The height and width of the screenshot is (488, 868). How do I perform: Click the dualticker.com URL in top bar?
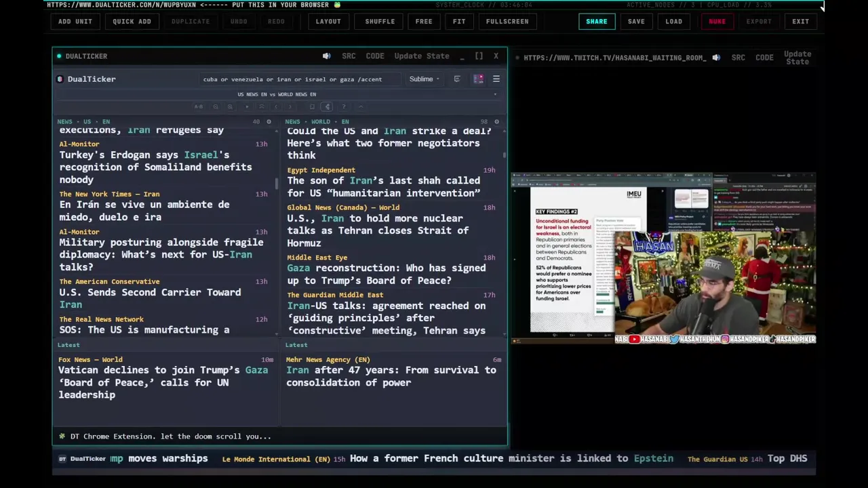coord(121,5)
